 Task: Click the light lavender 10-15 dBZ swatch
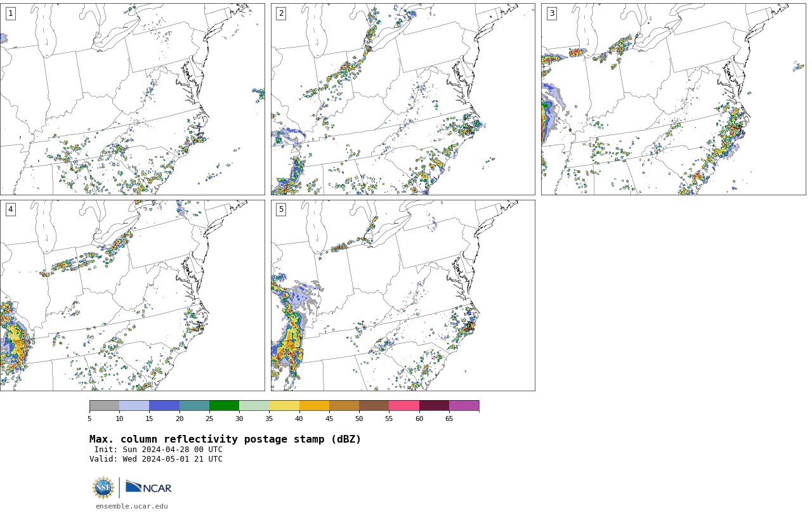(x=134, y=406)
